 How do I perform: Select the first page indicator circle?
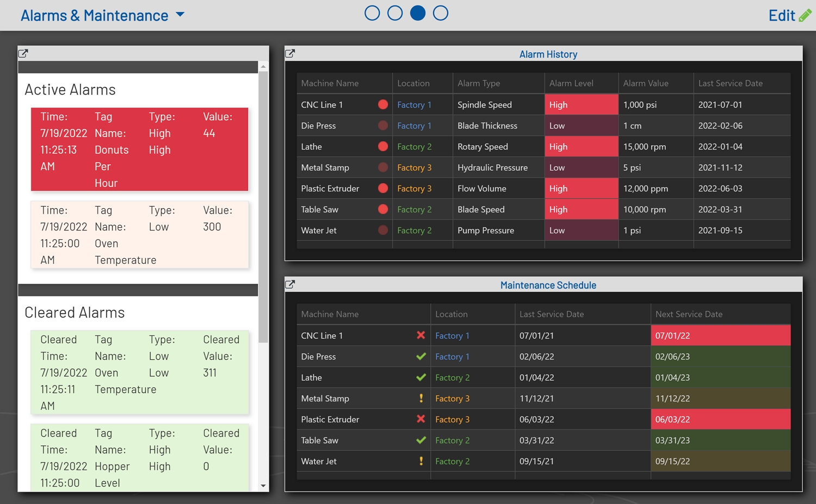(372, 13)
